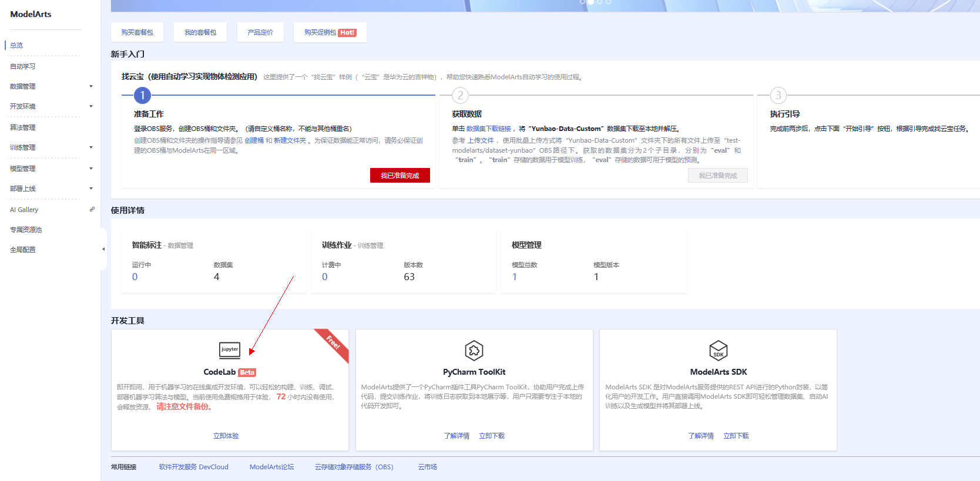Open the 软件开发服务 DevCloud footer link
This screenshot has width=980, height=481.
[x=194, y=467]
